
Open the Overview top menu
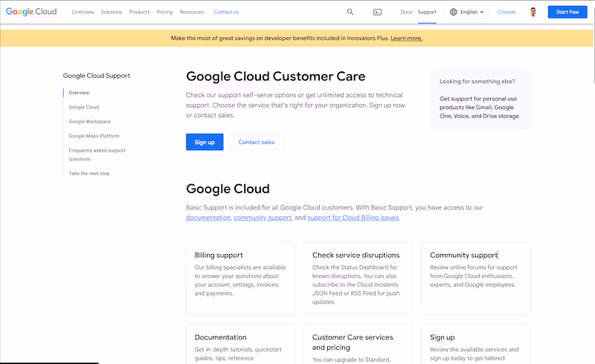point(83,12)
